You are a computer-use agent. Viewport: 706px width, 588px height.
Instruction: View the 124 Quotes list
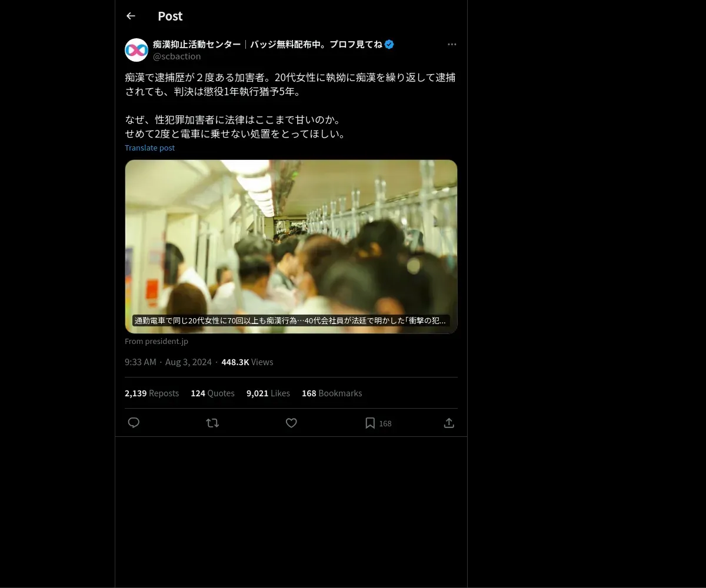[x=212, y=393]
